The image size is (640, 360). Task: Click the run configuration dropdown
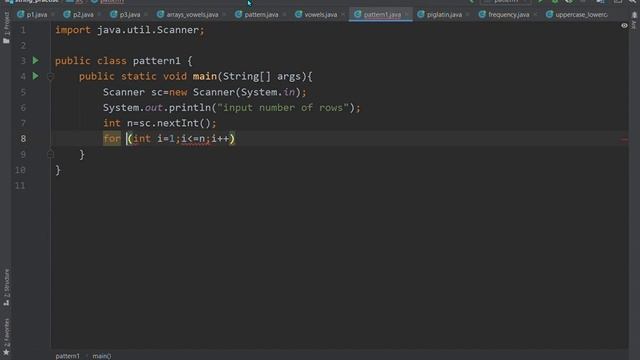click(x=506, y=2)
